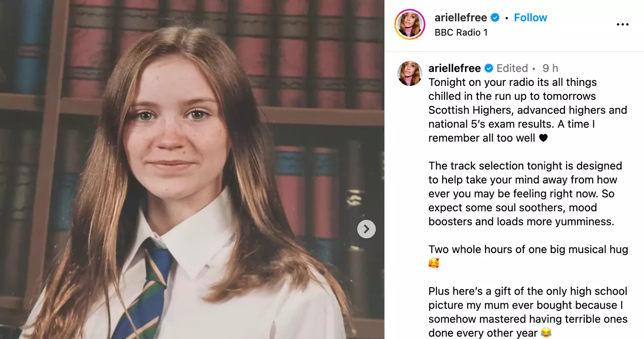Click the verified badge beside the caption username

click(x=489, y=68)
